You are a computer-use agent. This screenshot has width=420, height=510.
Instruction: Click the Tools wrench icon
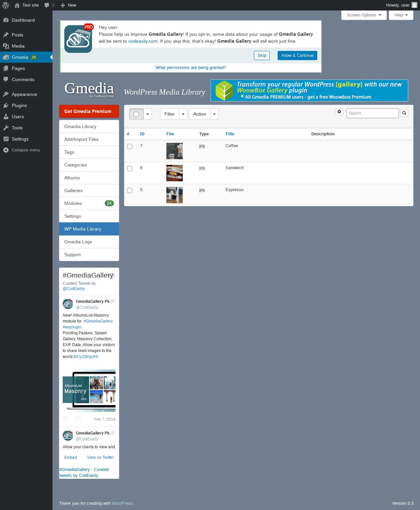pos(6,128)
